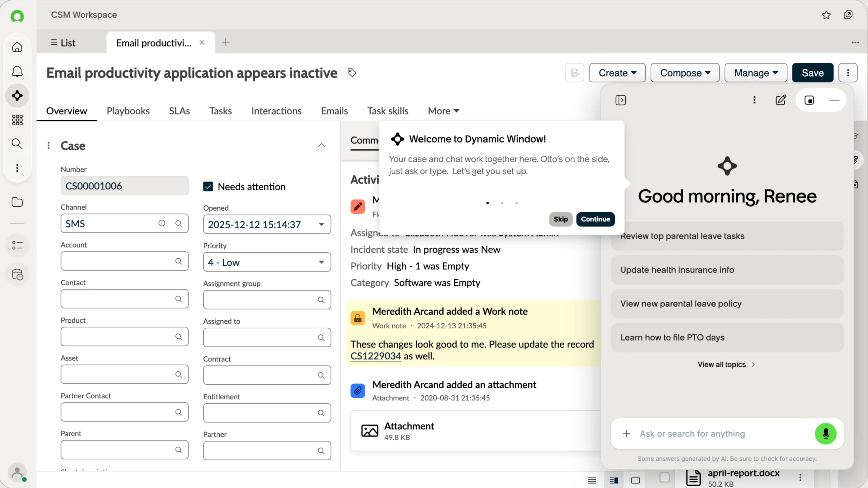Viewport: 868px width, 488px height.
Task: Switch to the split-view layout toggle
Action: (614, 480)
